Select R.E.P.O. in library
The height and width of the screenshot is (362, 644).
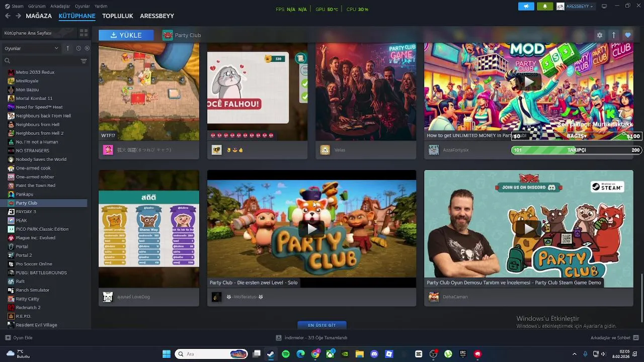23,316
